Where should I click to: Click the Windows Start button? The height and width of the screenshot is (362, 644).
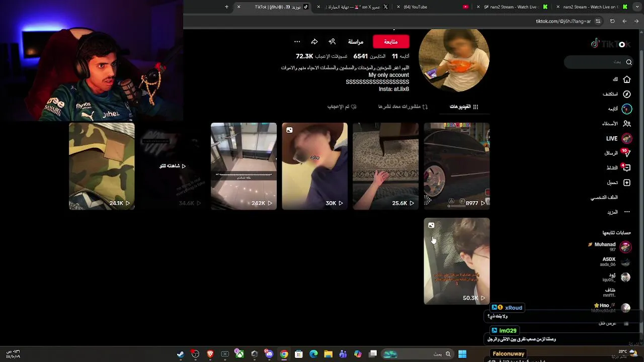click(462, 354)
